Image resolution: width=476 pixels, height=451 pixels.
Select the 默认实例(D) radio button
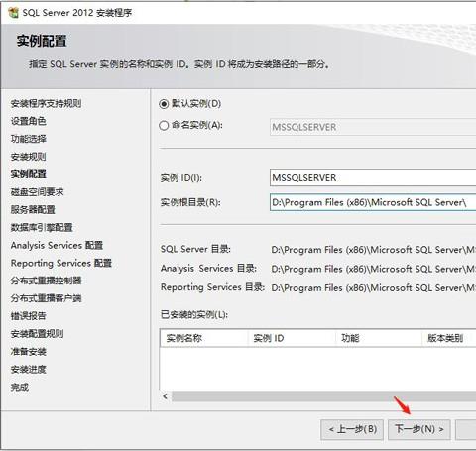(164, 104)
